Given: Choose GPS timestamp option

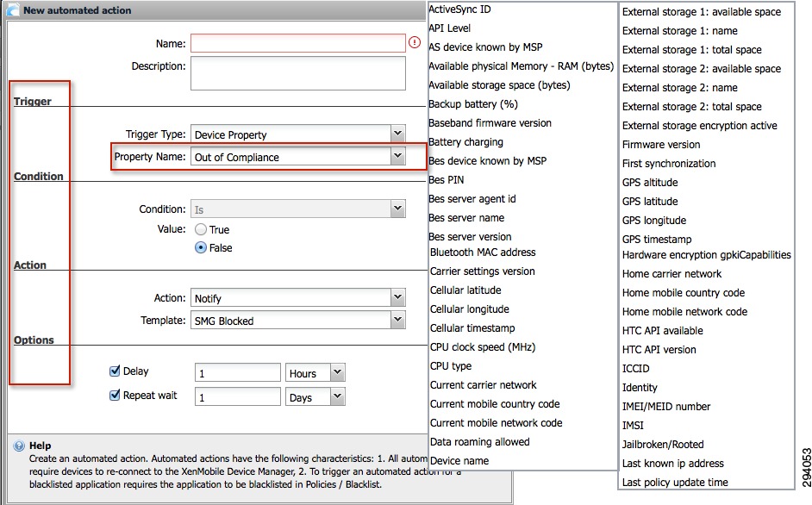Looking at the screenshot, I should coord(657,240).
